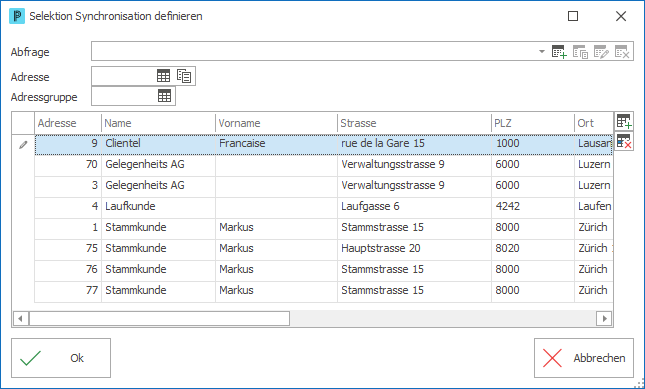Select the Laufgasse 6 cell
Screen dimensions: 645x389
click(x=415, y=206)
